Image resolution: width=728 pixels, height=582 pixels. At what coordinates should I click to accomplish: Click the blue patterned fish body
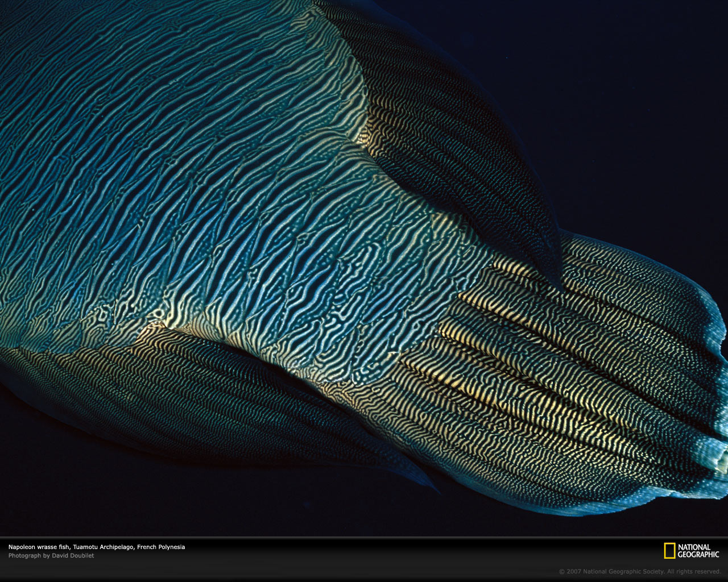coord(171,171)
